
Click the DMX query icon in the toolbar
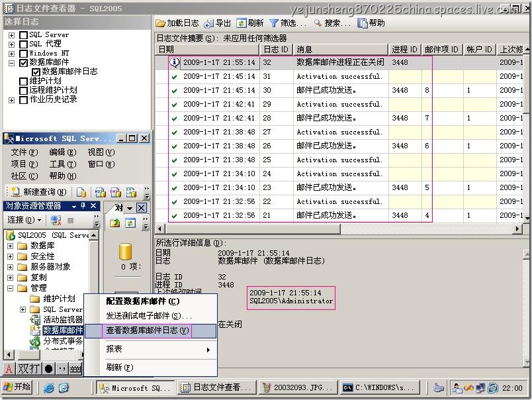click(115, 192)
